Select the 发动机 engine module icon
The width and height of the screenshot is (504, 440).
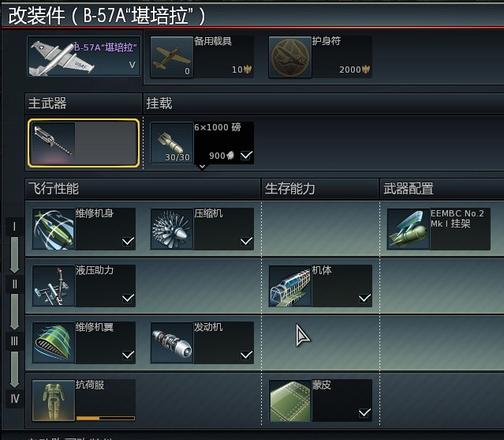(x=172, y=343)
